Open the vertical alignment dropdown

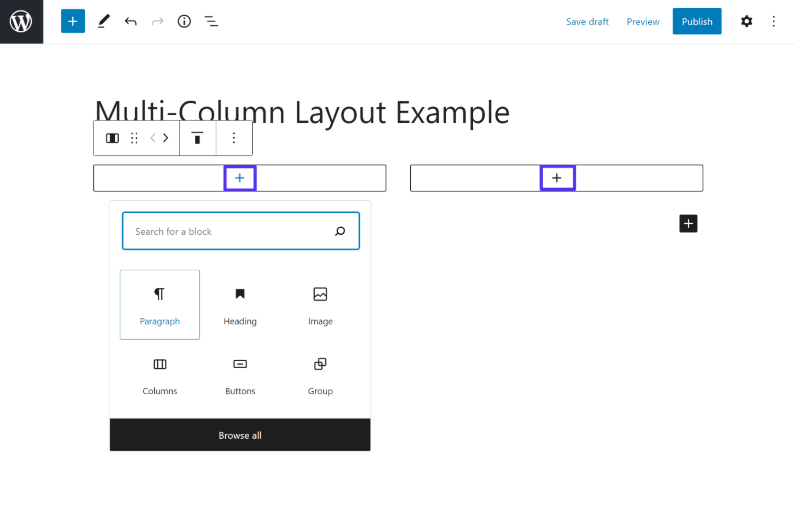point(197,138)
